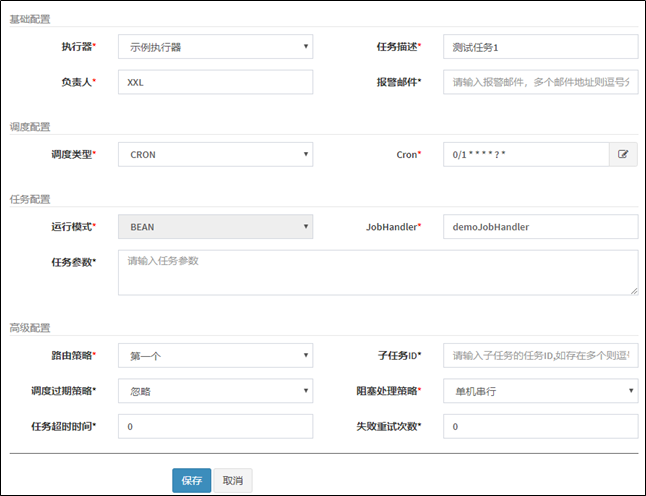646x496 pixels.
Task: Focus the 任务描述 input field
Action: point(540,47)
